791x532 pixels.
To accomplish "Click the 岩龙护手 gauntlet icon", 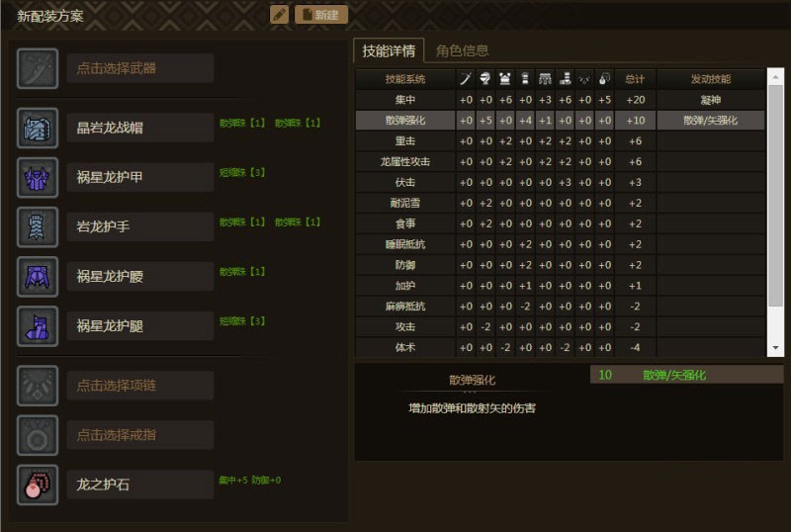I will [x=38, y=226].
